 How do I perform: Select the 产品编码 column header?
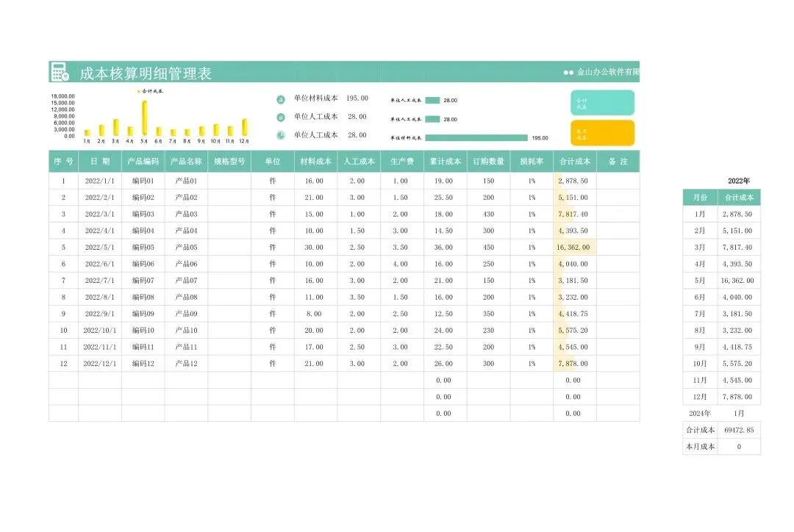(x=143, y=162)
